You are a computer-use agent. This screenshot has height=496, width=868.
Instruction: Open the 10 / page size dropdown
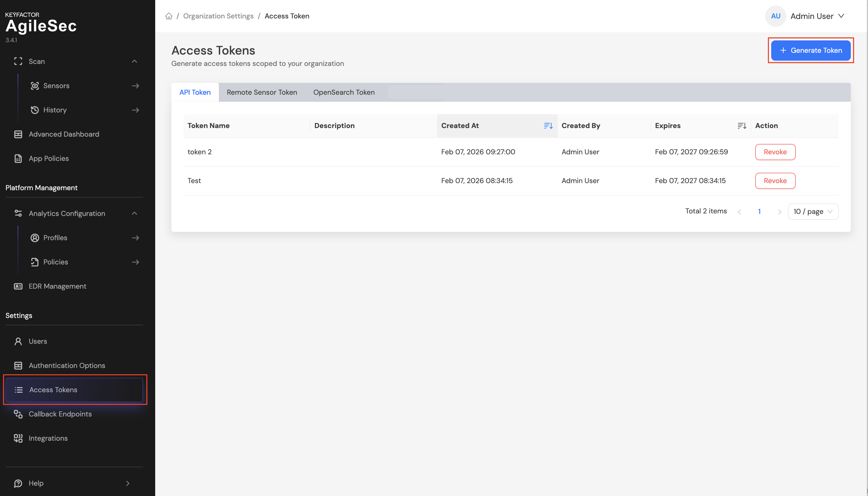(813, 212)
